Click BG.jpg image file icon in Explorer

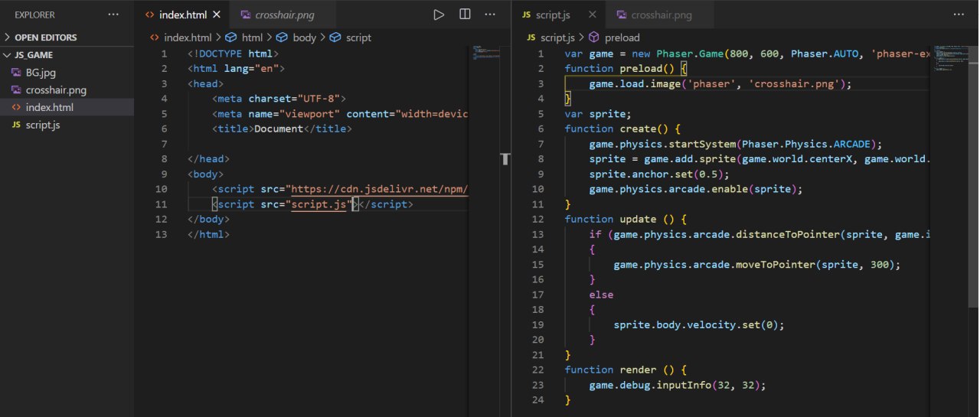(x=17, y=73)
